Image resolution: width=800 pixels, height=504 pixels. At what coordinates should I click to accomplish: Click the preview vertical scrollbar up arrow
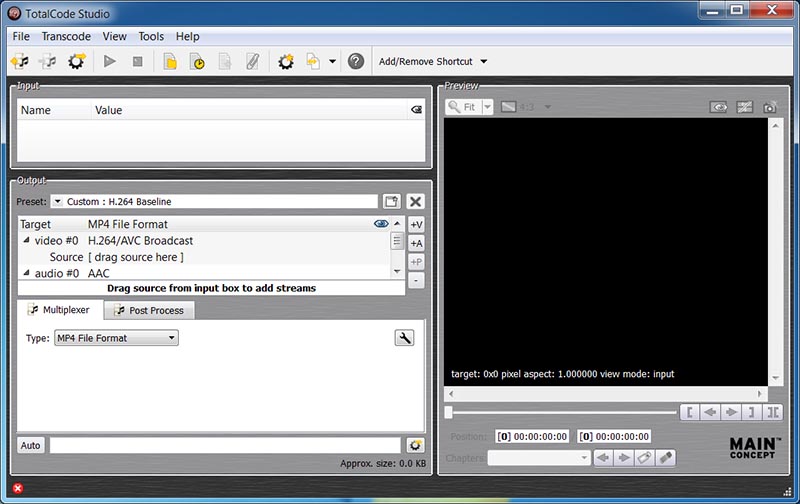[776, 125]
